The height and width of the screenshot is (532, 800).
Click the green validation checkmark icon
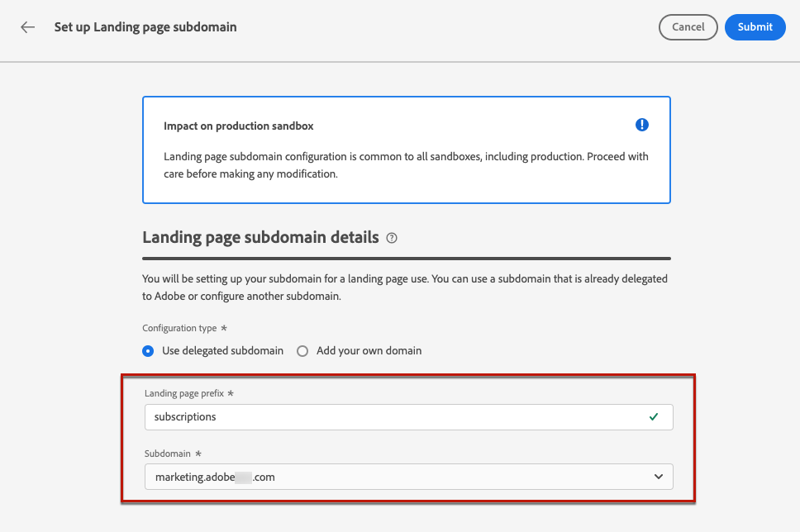[654, 417]
